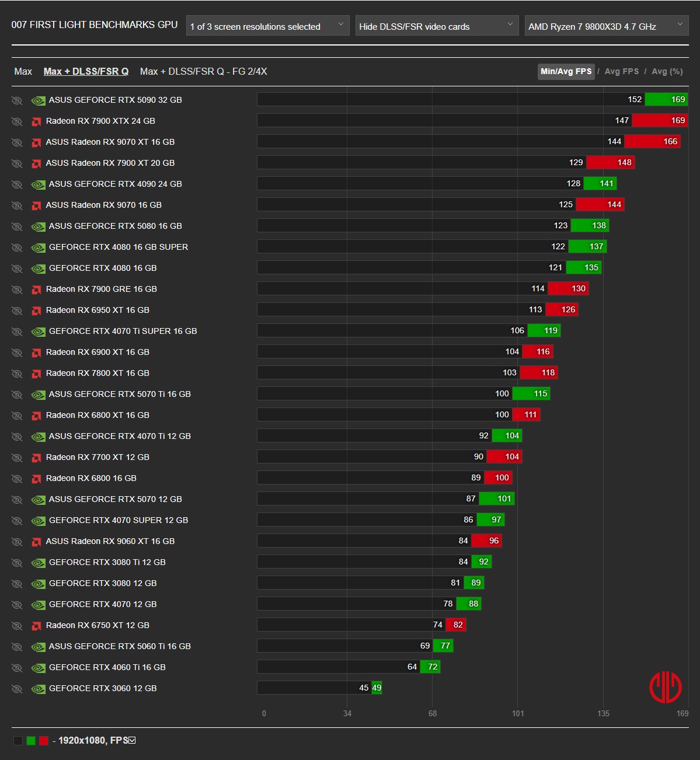Hide the GeForce RTX 4070 12 GB row
The height and width of the screenshot is (760, 700).
(17, 605)
